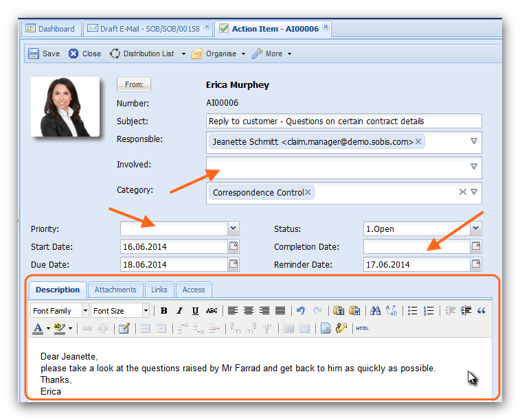Click the Subject input field
520x420 pixels.
pyautogui.click(x=343, y=121)
